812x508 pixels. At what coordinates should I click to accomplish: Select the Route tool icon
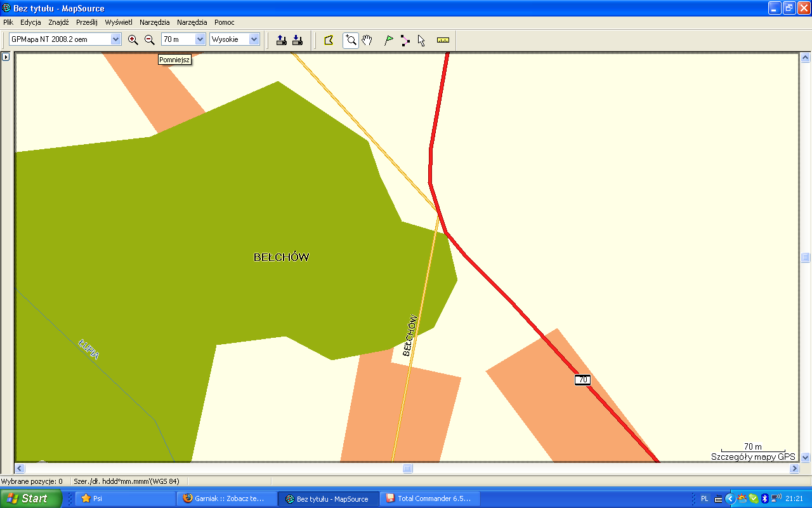point(405,40)
